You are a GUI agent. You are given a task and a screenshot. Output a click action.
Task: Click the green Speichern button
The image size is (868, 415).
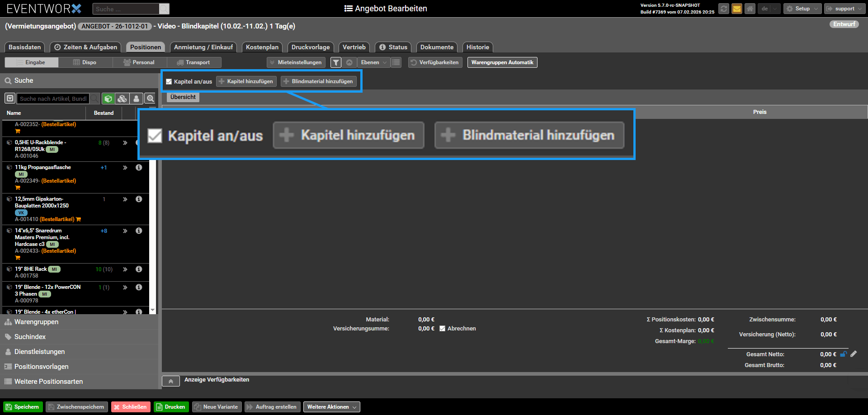click(23, 407)
